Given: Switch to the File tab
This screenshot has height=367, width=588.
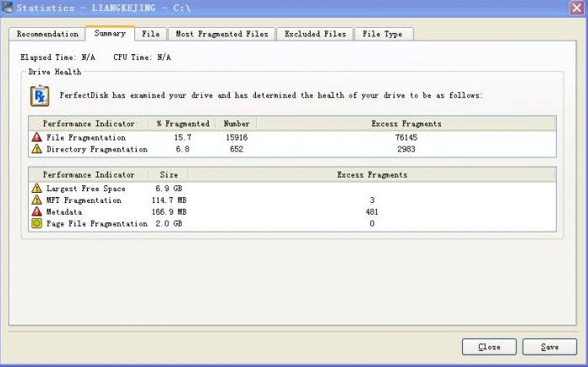Looking at the screenshot, I should [x=150, y=34].
